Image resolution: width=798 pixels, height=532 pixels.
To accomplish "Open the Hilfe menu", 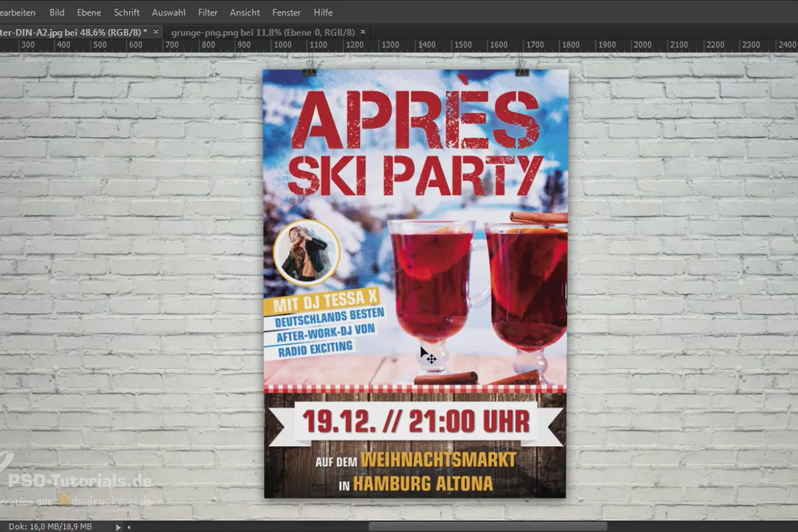I will pos(323,12).
